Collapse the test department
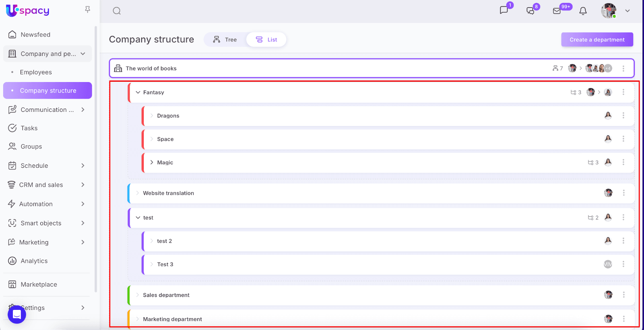The width and height of the screenshot is (644, 330). click(138, 218)
